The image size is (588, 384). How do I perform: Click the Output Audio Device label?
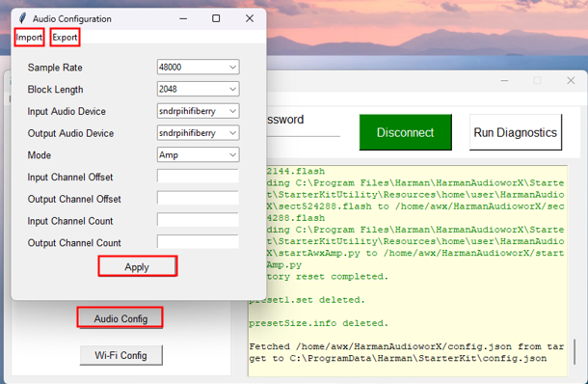(70, 133)
